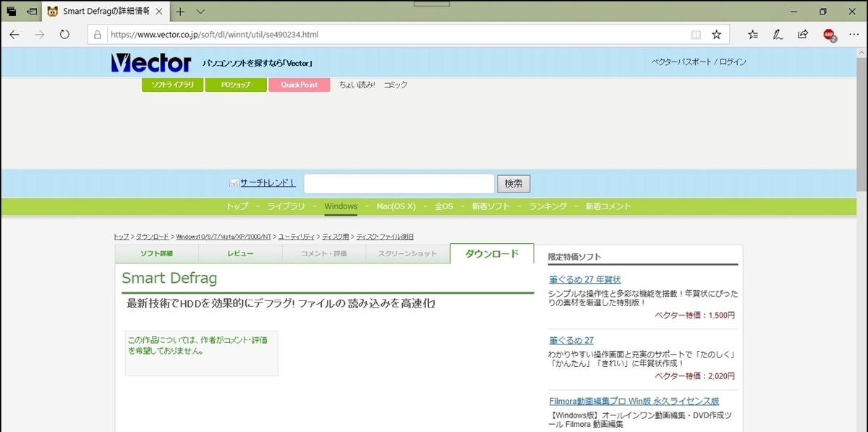Show tabs you've set aside icon
Screen dimensions: 868x432
pyautogui.click(x=11, y=12)
